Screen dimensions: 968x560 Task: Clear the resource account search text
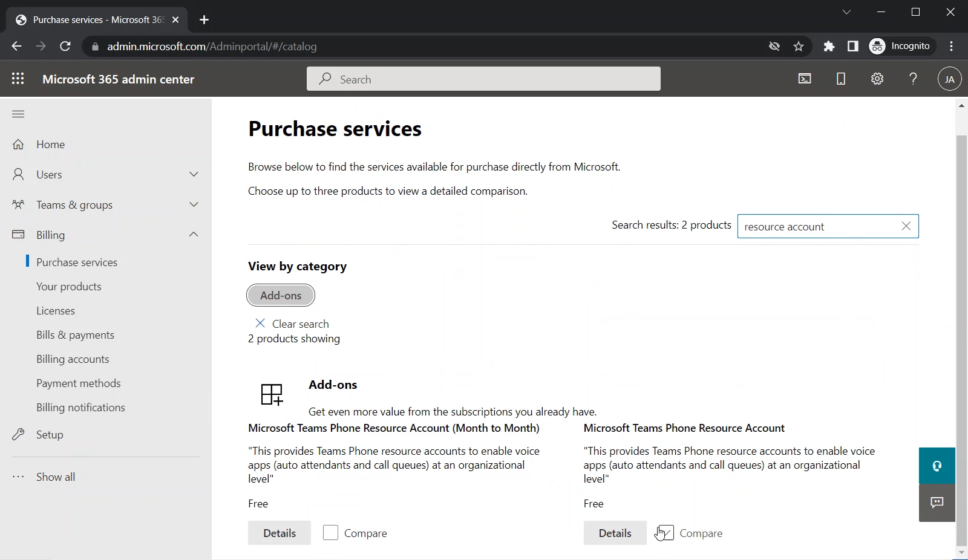pyautogui.click(x=906, y=226)
